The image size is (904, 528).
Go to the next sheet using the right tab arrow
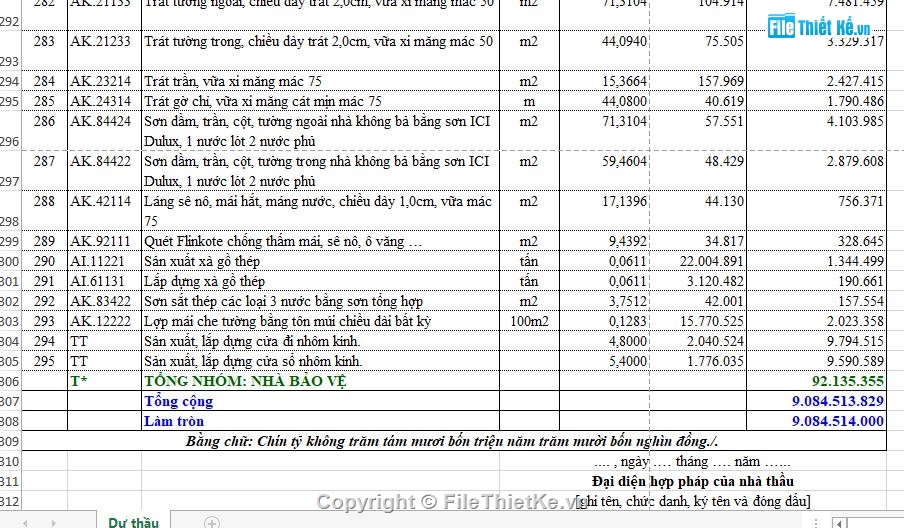pyautogui.click(x=53, y=523)
